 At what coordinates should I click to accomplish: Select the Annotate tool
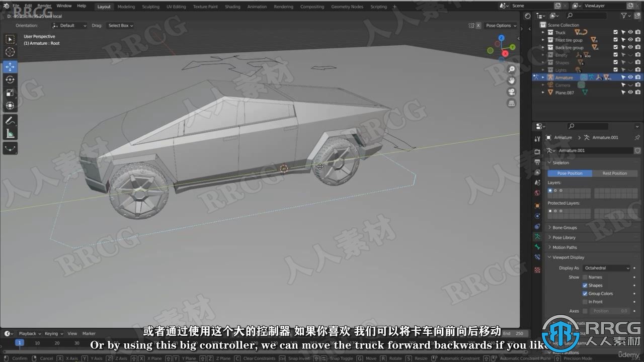tap(10, 121)
